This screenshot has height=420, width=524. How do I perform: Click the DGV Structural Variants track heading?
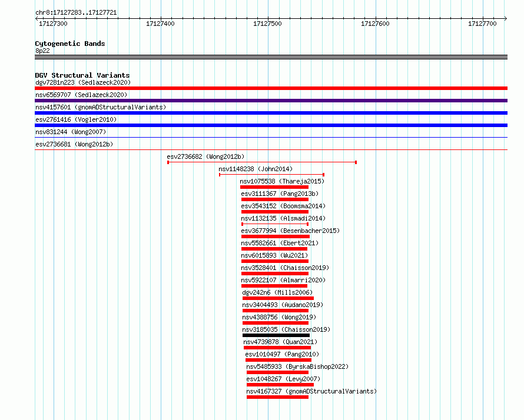[82, 75]
